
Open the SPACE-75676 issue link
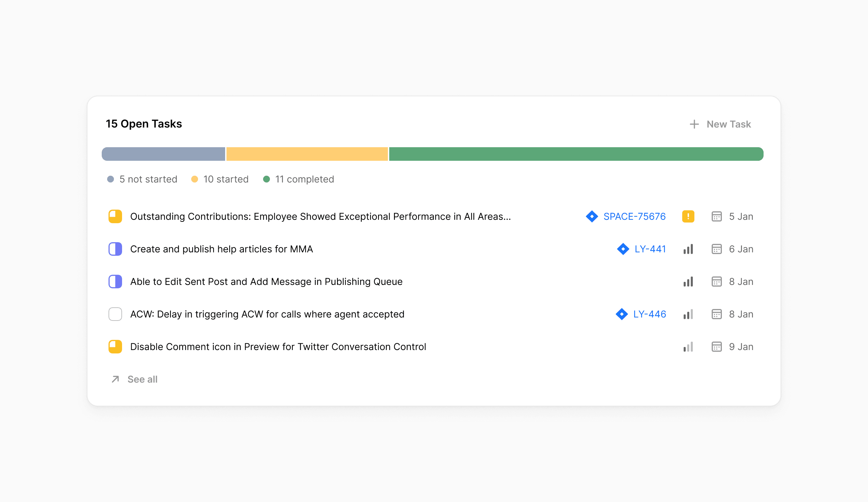click(634, 216)
